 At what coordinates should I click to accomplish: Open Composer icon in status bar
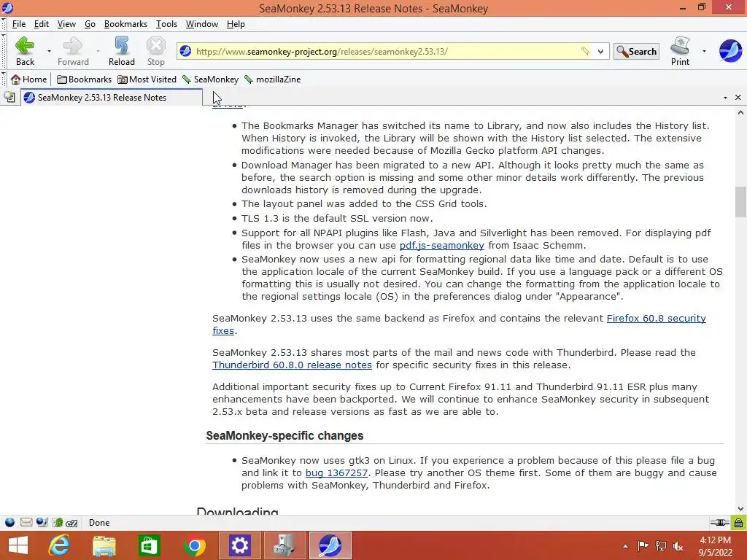point(42,522)
